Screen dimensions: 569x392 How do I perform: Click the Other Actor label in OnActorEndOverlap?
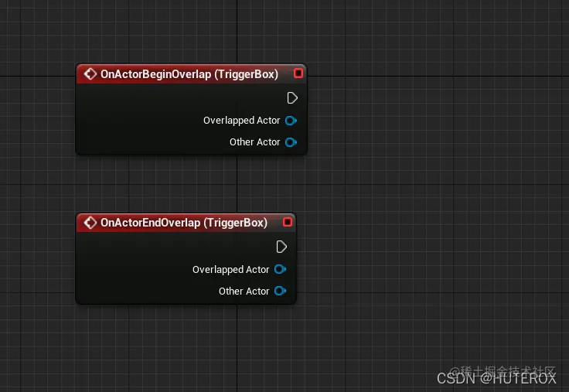tap(244, 291)
